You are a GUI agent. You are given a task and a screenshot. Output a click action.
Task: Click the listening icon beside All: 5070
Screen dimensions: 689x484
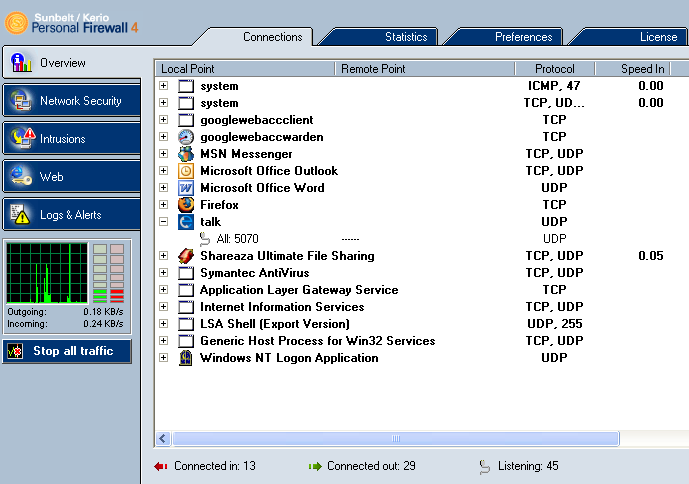[x=205, y=239]
